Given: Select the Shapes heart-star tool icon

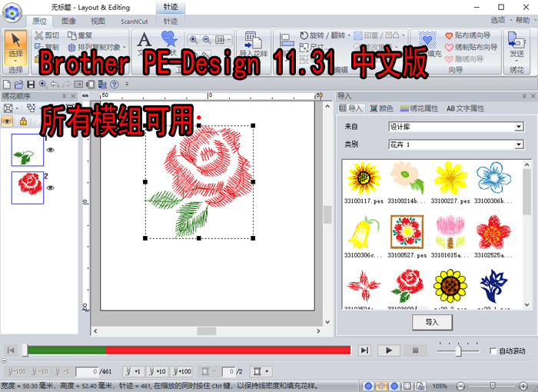Looking at the screenshot, I should click(x=169, y=38).
